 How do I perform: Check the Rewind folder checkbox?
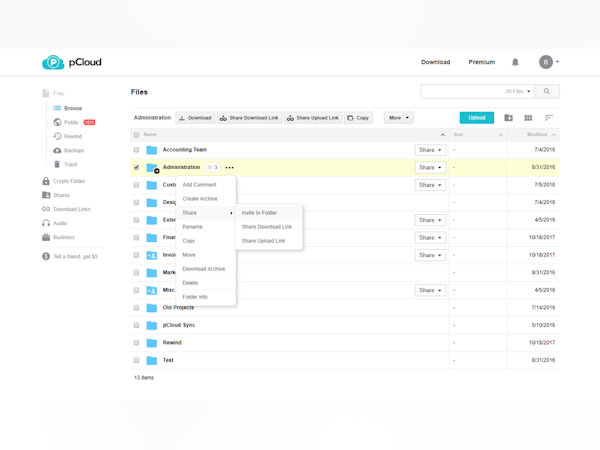[136, 343]
